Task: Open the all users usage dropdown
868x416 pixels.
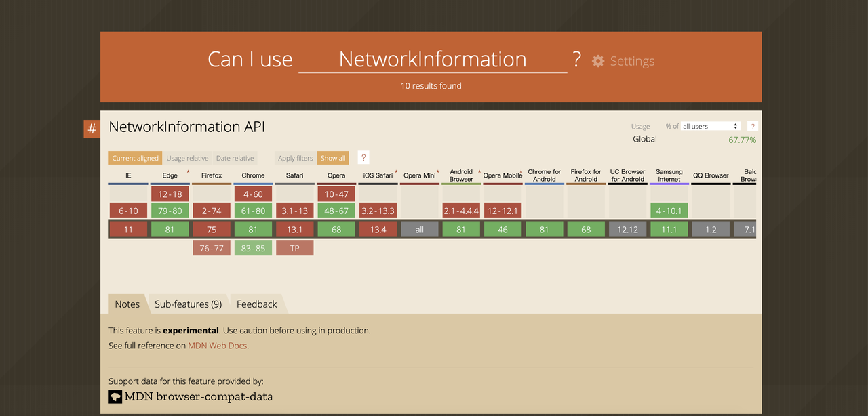Action: pos(711,126)
